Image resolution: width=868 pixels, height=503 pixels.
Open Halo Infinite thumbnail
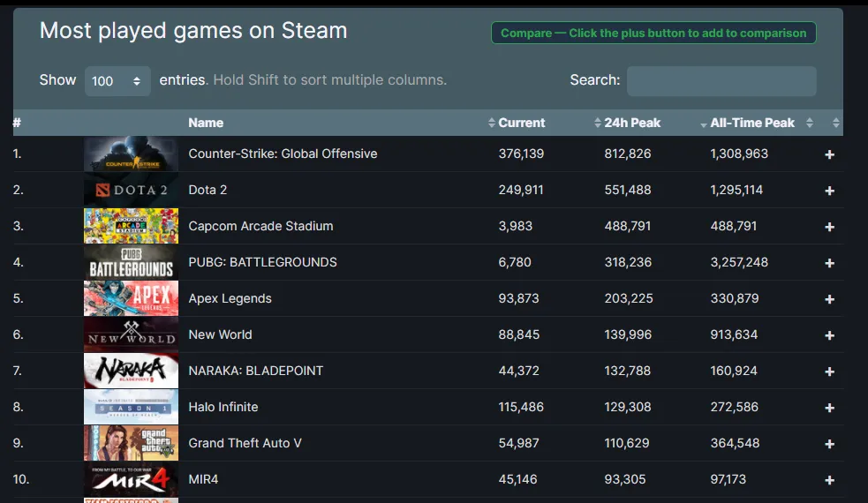132,407
